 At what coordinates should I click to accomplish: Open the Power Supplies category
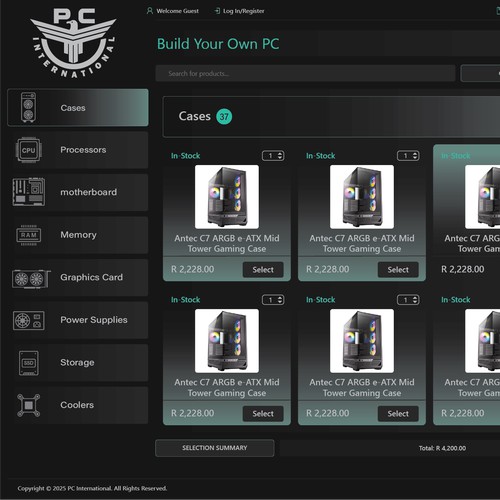pyautogui.click(x=80, y=320)
